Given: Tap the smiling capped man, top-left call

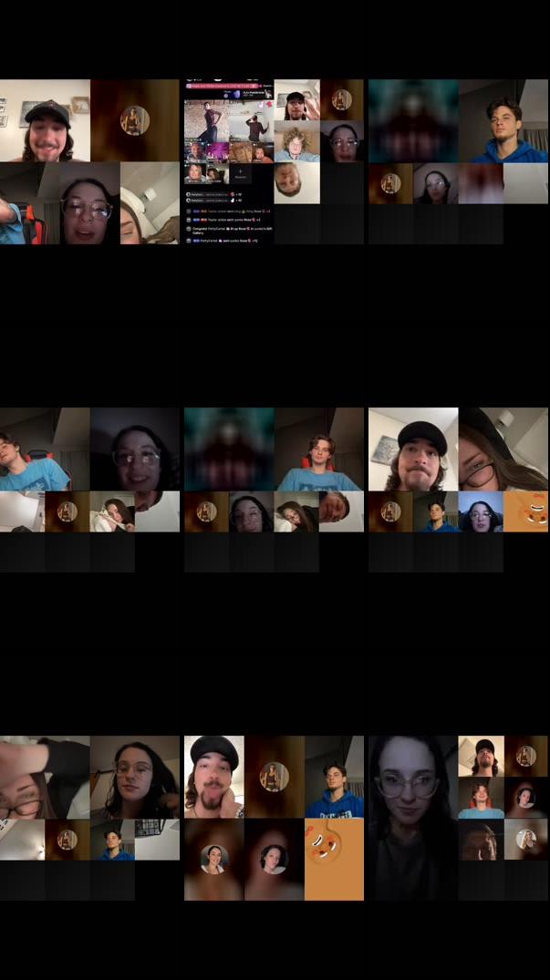Looking at the screenshot, I should 45,120.
